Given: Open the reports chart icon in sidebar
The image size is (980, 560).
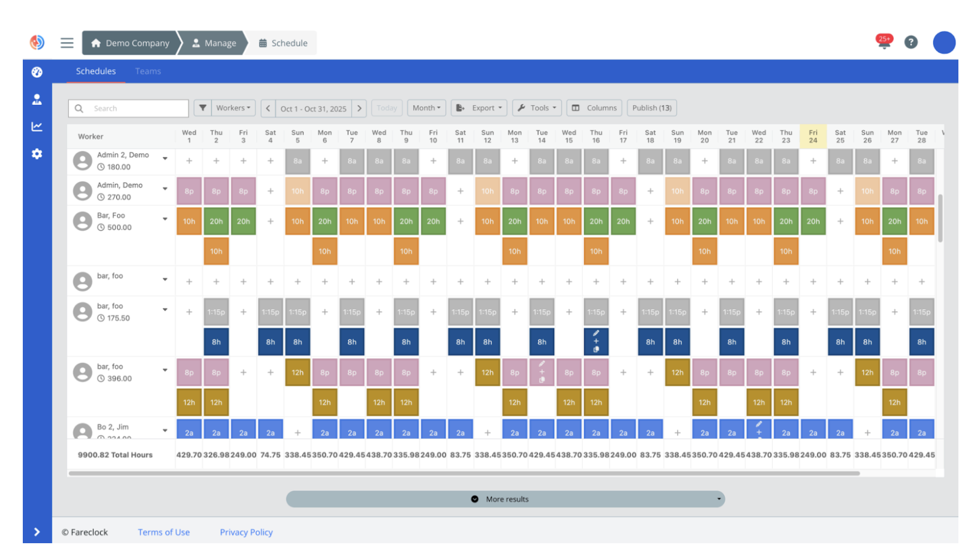Looking at the screenshot, I should pos(37,127).
